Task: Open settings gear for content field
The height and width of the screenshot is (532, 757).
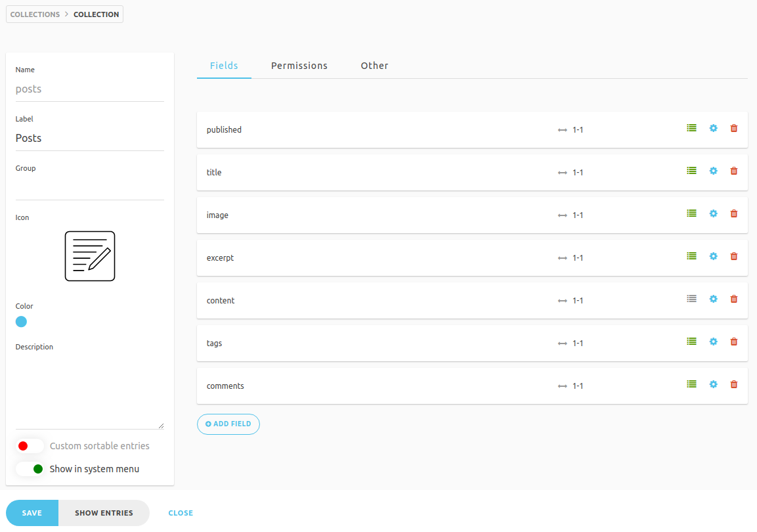Action: pyautogui.click(x=713, y=299)
